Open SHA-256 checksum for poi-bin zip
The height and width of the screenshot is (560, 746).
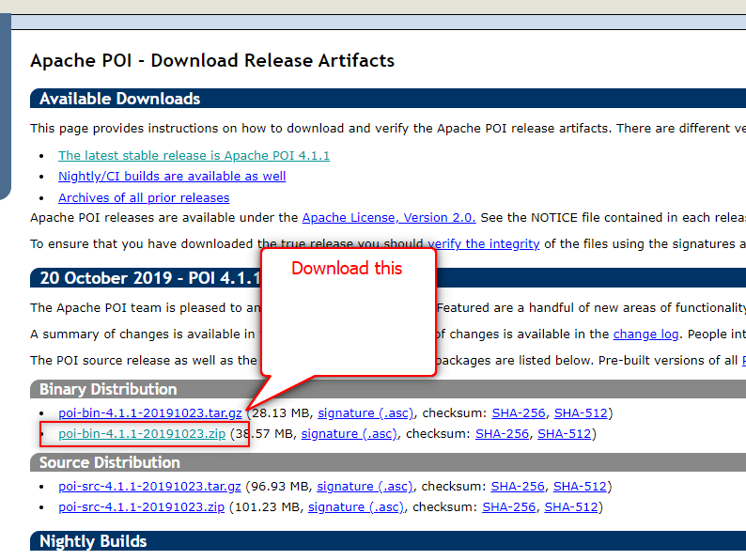tap(502, 433)
